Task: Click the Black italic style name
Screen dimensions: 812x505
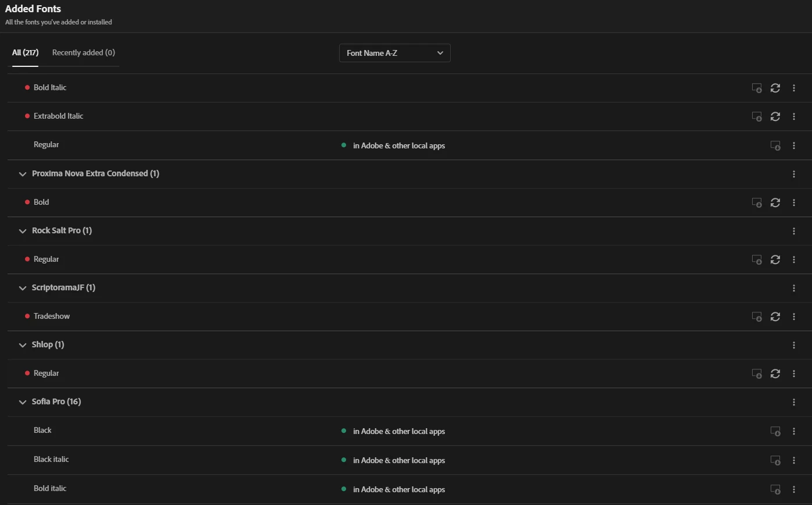Action: (51, 459)
